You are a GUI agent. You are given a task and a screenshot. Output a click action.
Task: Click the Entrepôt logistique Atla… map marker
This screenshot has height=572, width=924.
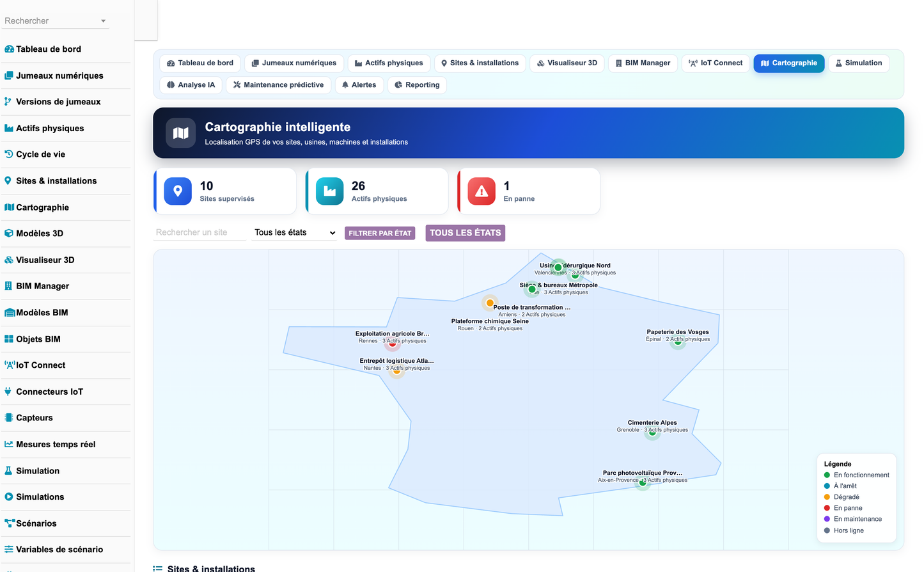tap(396, 370)
